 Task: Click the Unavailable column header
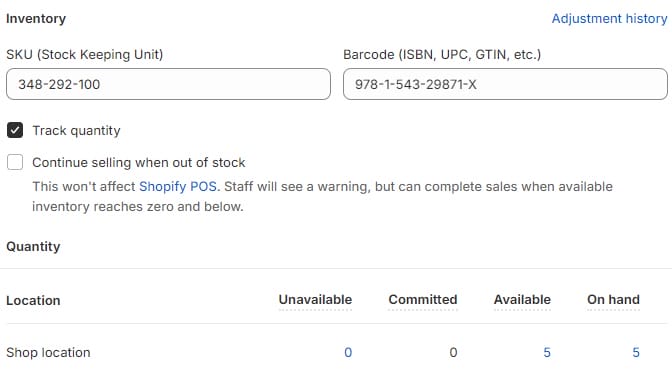[315, 300]
